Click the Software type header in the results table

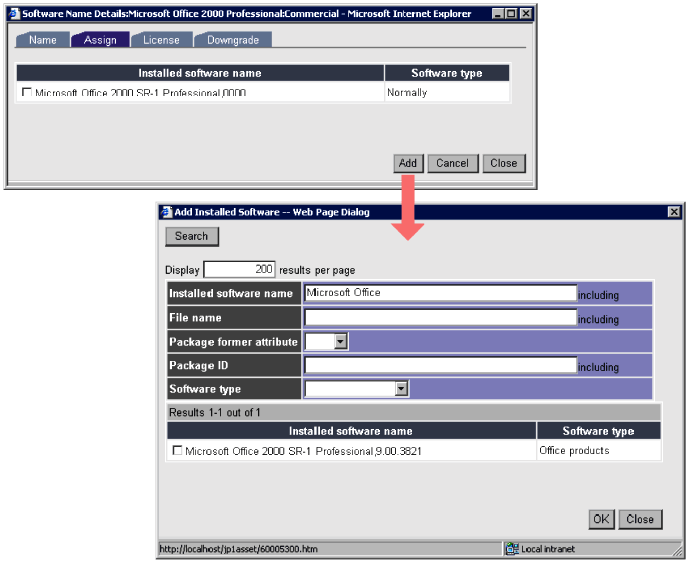point(598,430)
